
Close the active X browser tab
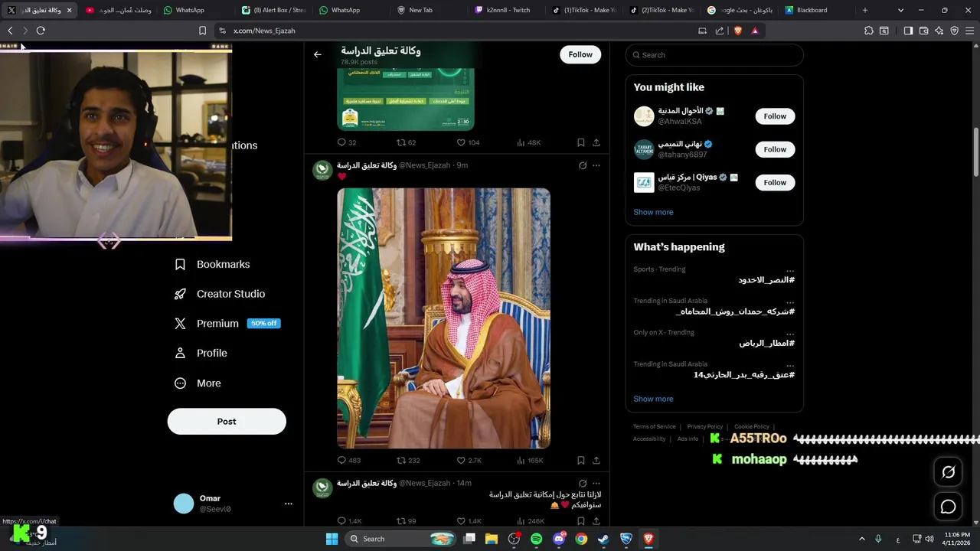click(70, 10)
